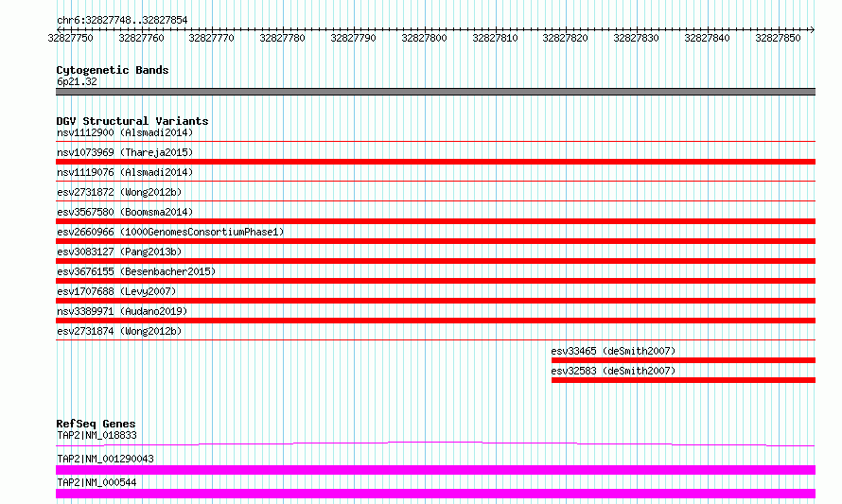Click the DGV Structural Variants track title

pyautogui.click(x=132, y=121)
